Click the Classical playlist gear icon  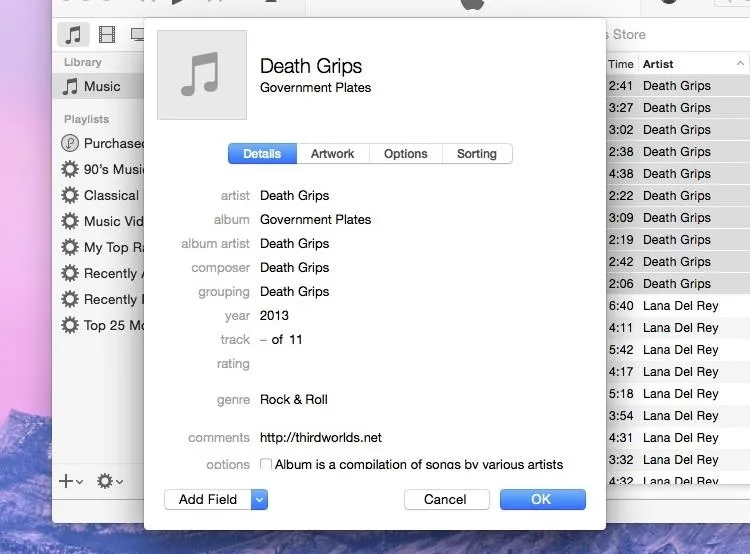pos(70,195)
